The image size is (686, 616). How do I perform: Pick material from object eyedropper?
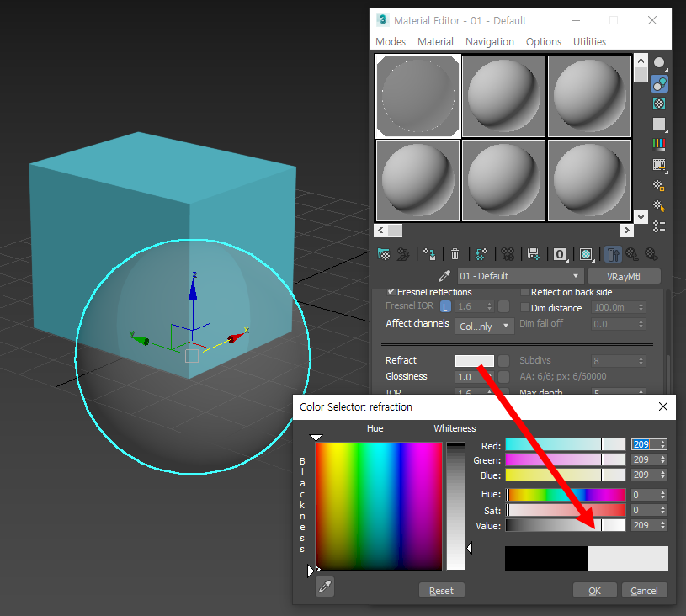[x=444, y=276]
